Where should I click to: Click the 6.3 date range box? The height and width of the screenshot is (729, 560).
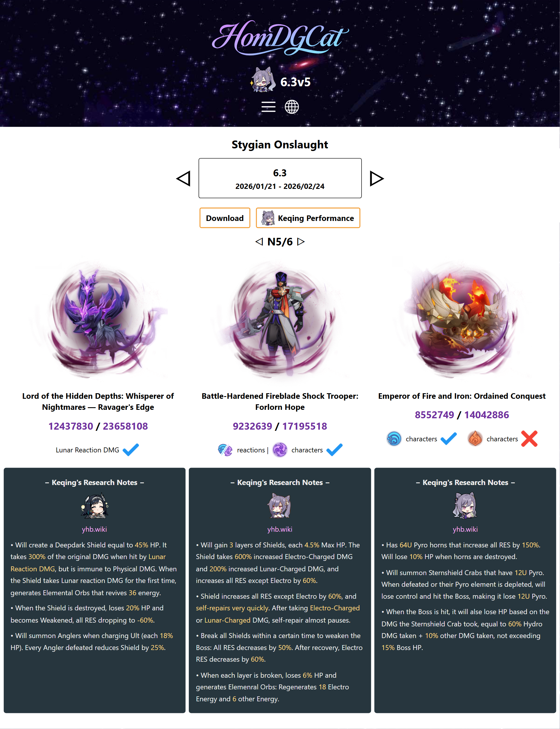click(x=280, y=178)
